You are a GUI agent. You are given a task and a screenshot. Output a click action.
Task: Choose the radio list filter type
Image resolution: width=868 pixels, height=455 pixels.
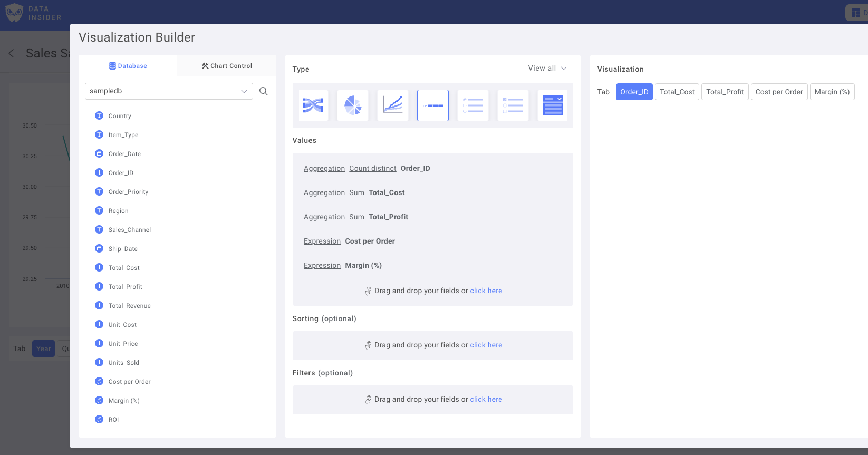click(x=473, y=105)
